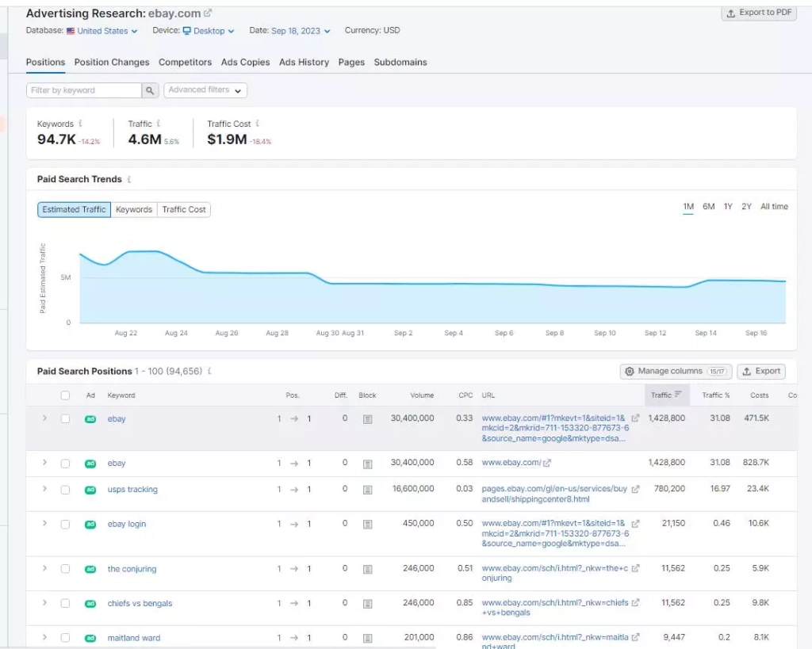Open the Advanced filters dropdown
Screen dimensions: 812x649
point(205,90)
